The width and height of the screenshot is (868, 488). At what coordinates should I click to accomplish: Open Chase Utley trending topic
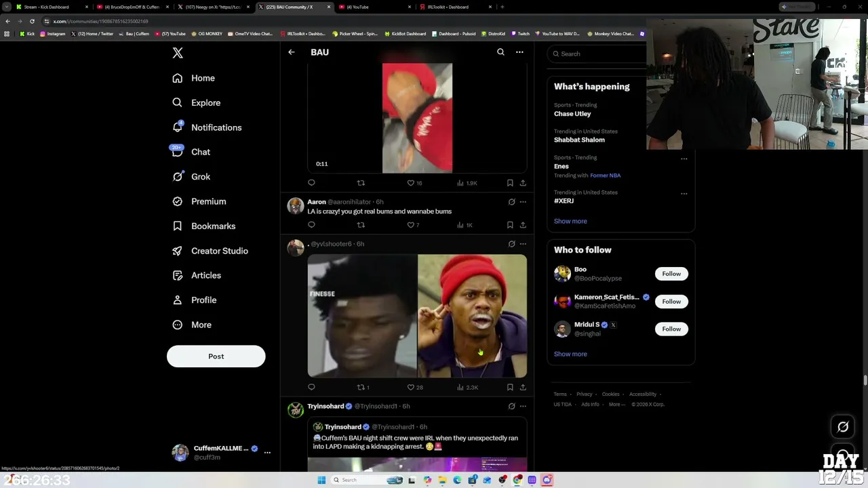point(572,114)
